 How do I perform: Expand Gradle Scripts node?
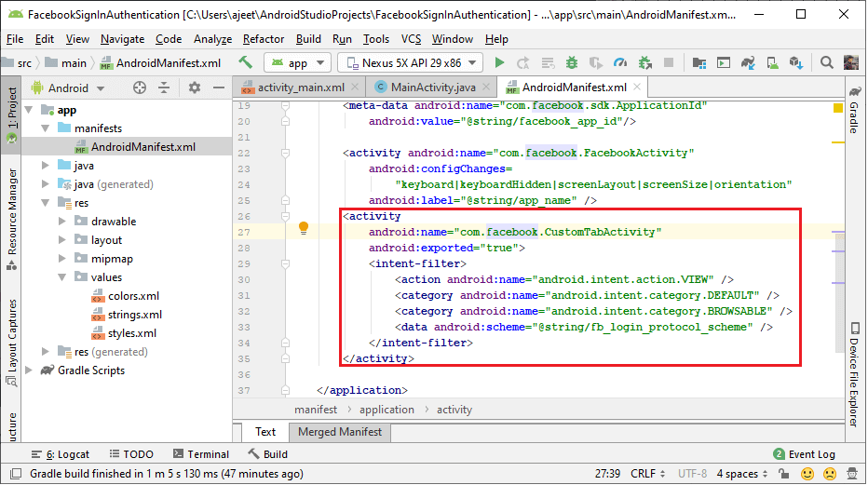tap(29, 370)
